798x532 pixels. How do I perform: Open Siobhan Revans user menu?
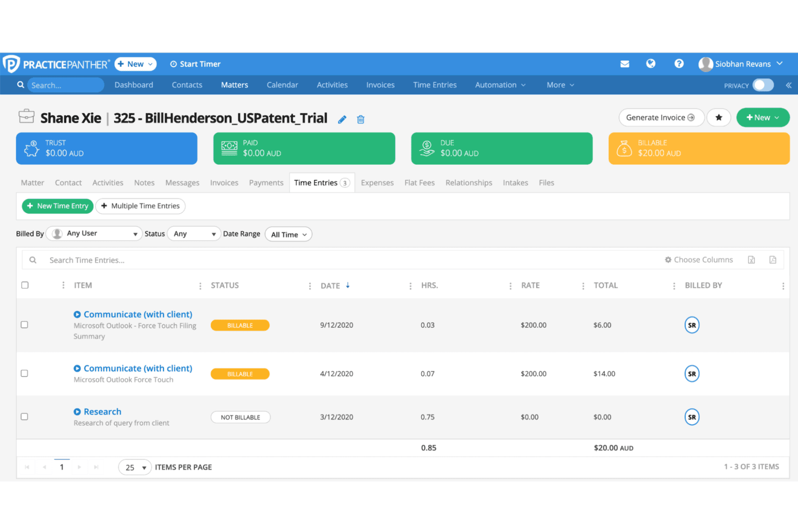(740, 64)
